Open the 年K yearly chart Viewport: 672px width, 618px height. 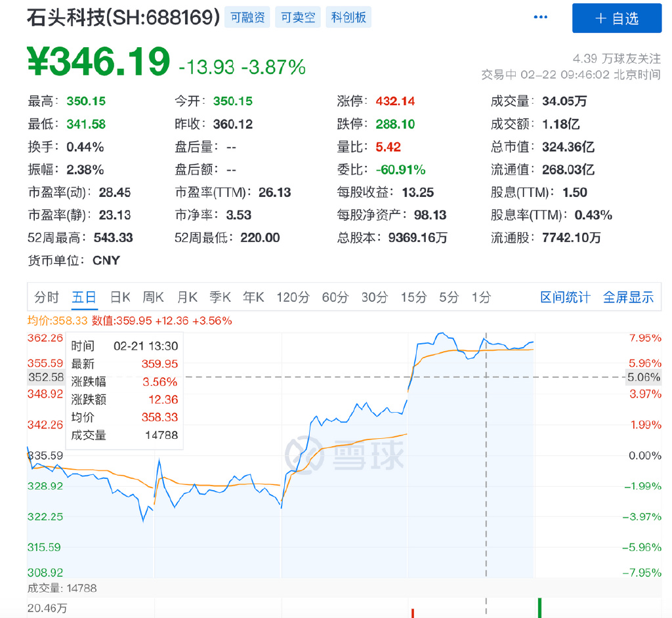click(253, 297)
